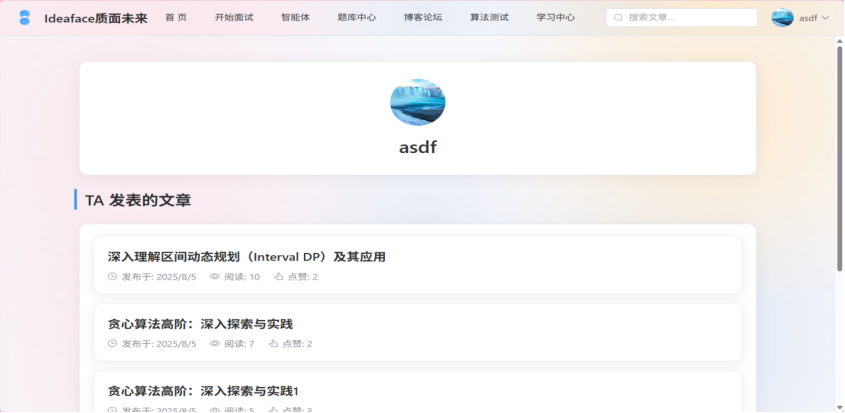Click the eye icon on Interval DP article

(215, 277)
